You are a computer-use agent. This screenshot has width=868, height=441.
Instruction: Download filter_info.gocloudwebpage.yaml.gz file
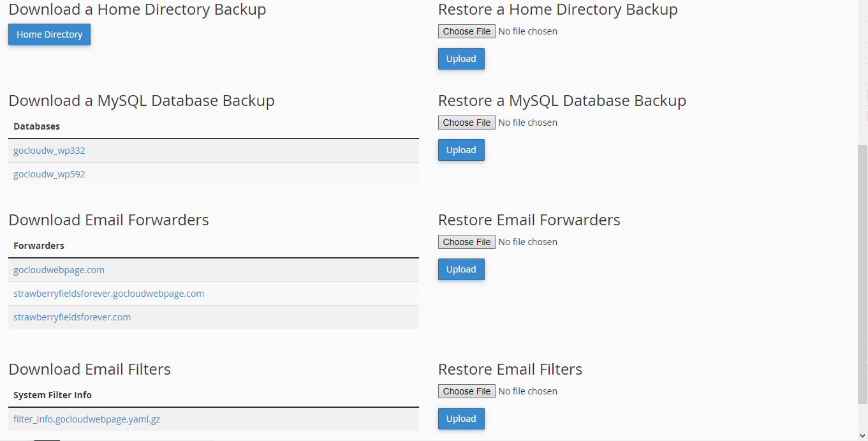[87, 419]
